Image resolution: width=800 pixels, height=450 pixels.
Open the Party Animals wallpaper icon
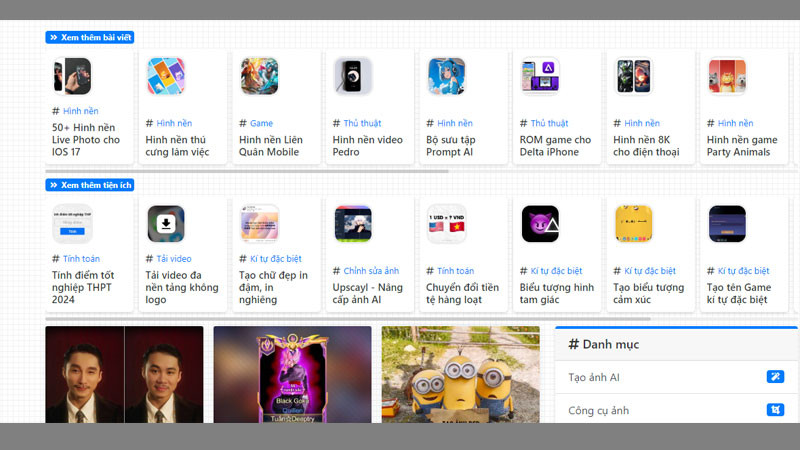click(727, 76)
